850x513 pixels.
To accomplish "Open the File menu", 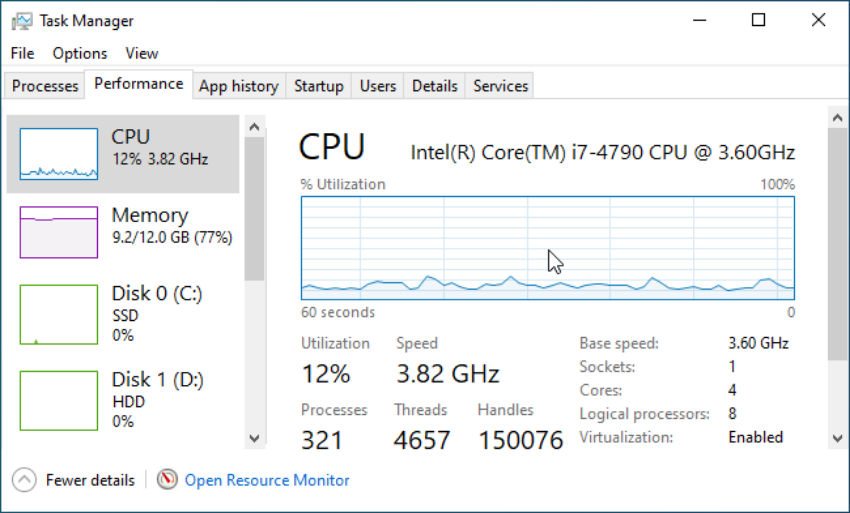I will (22, 53).
